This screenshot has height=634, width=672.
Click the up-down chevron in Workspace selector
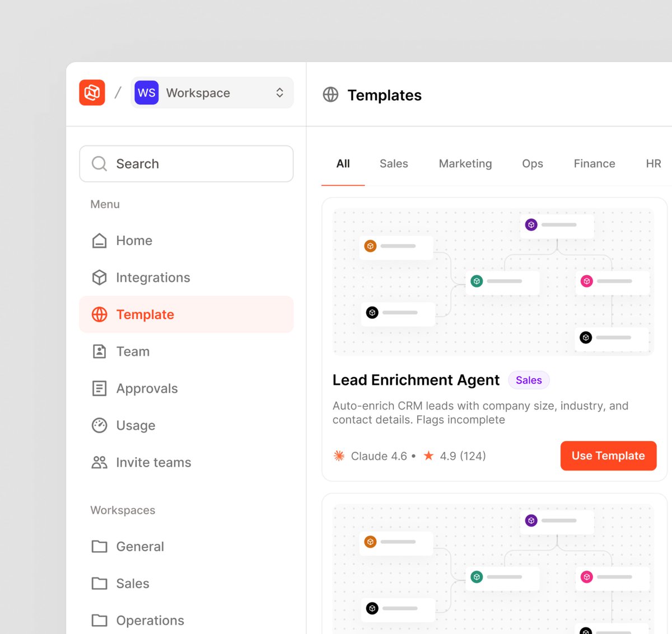tap(279, 93)
